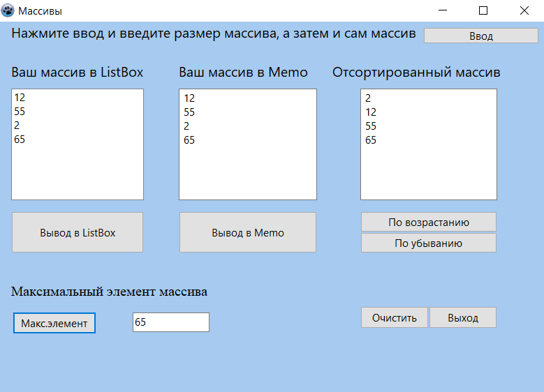Image resolution: width=544 pixels, height=392 pixels.
Task: Click the Выход button
Action: point(463,317)
